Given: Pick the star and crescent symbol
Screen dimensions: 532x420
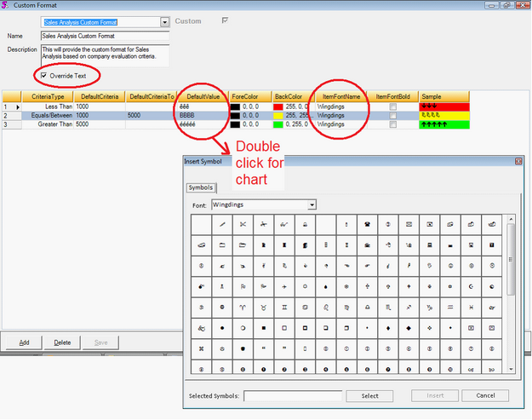Looking at the screenshot, I should (471, 286).
